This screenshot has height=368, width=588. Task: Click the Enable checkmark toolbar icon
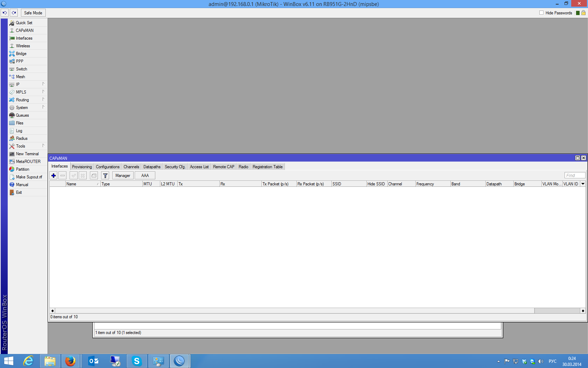point(73,176)
